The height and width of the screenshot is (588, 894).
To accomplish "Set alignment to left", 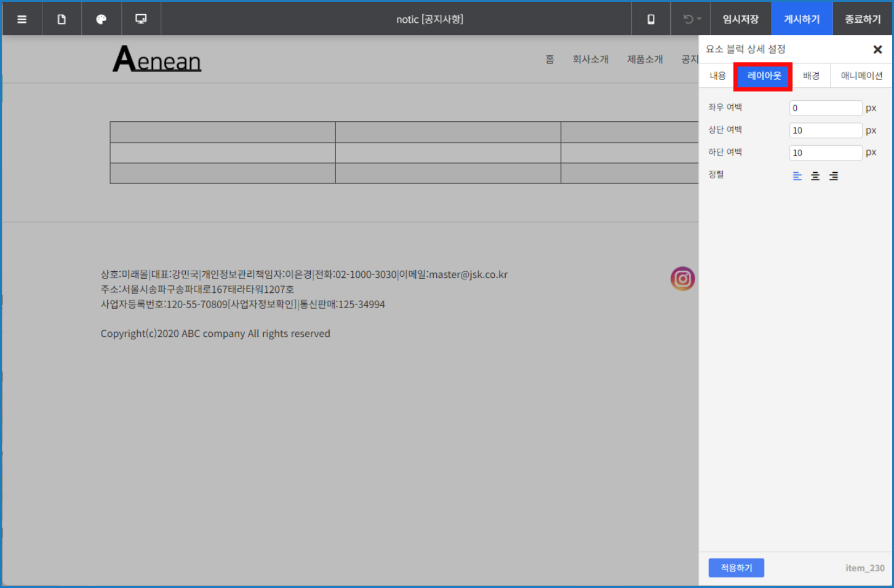I will pos(797,176).
